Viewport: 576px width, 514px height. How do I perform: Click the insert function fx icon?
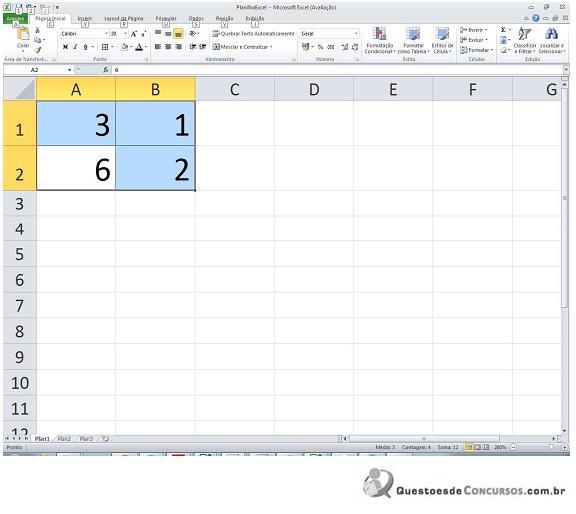(x=105, y=69)
